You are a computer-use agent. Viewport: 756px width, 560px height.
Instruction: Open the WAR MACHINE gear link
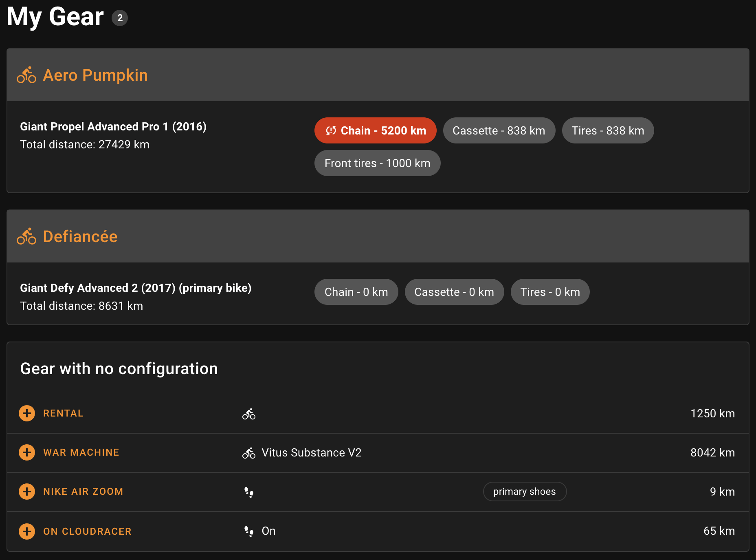(81, 452)
